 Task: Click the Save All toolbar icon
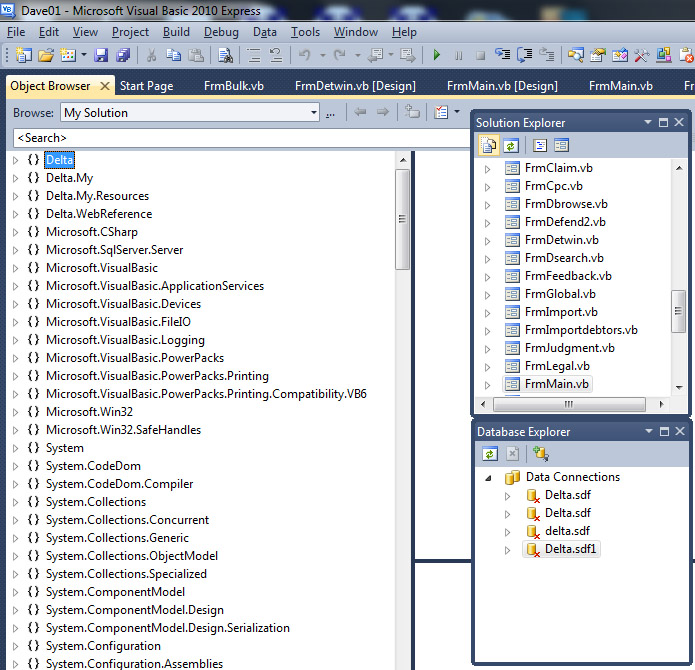pyautogui.click(x=123, y=55)
